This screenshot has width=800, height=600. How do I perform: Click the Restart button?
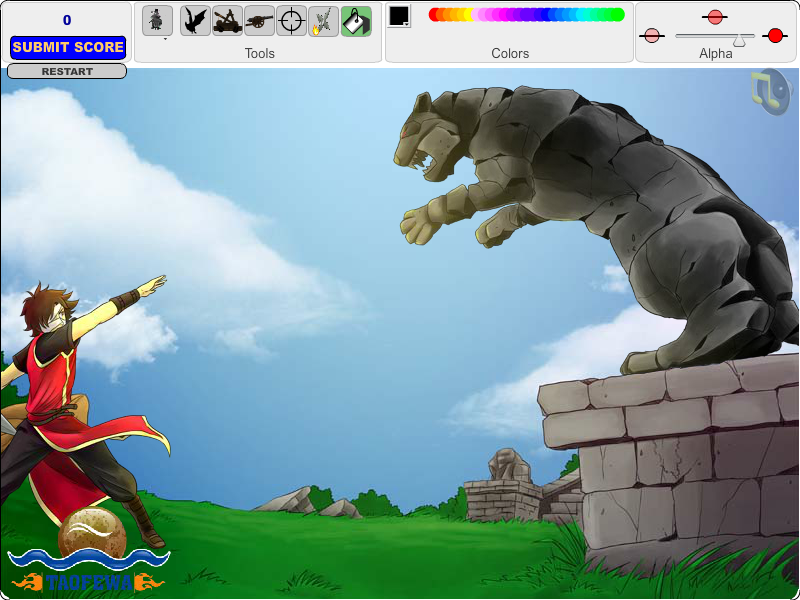67,71
